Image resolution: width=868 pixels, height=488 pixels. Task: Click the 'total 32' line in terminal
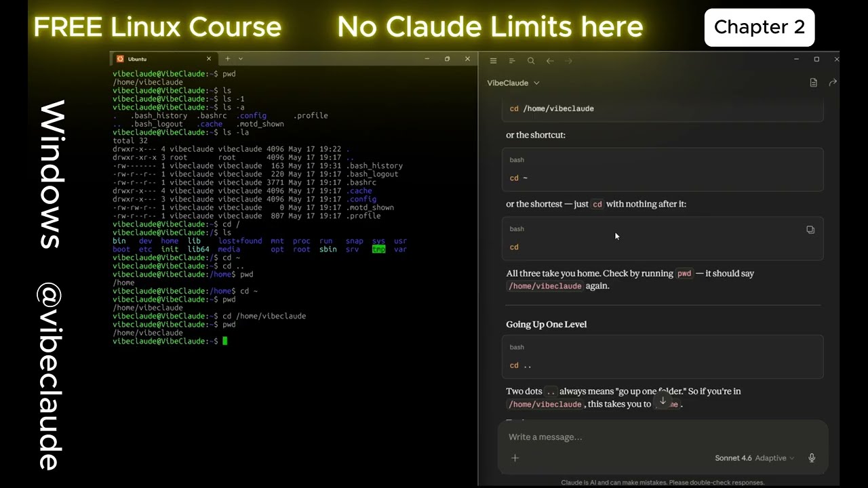(130, 141)
